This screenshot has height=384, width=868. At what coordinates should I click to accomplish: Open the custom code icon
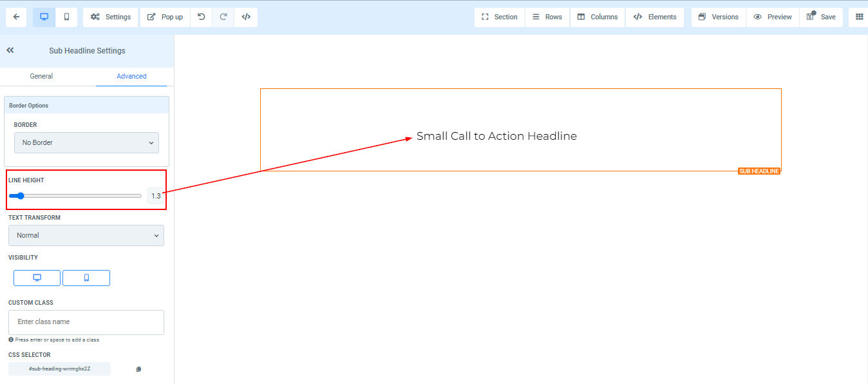coord(246,17)
